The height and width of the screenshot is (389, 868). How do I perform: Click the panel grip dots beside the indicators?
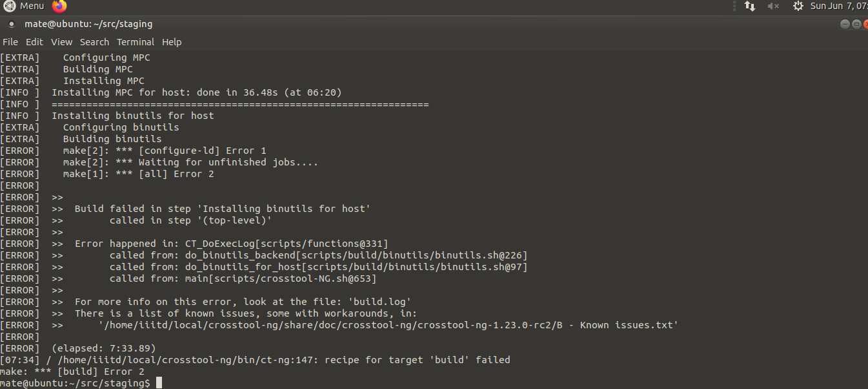pos(734,6)
